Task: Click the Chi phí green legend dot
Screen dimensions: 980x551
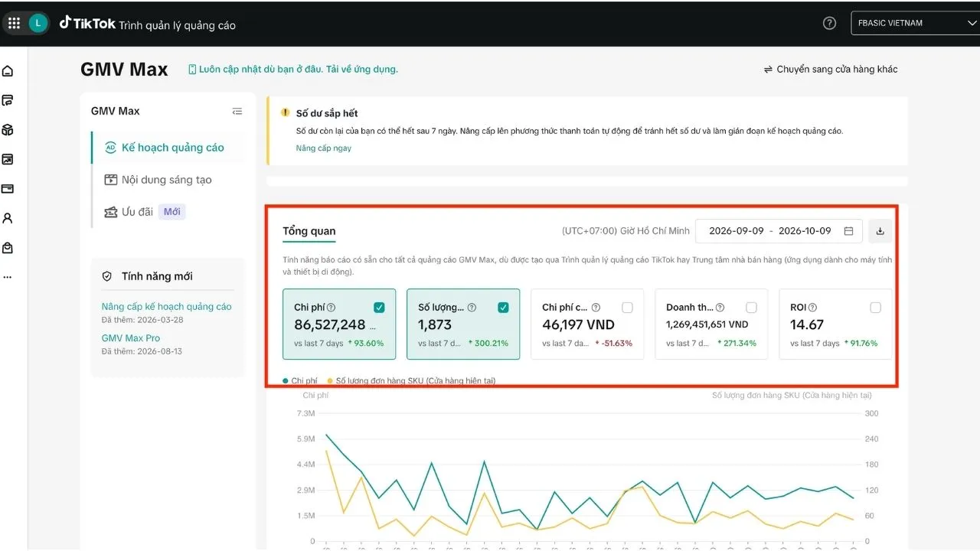Action: (x=286, y=380)
